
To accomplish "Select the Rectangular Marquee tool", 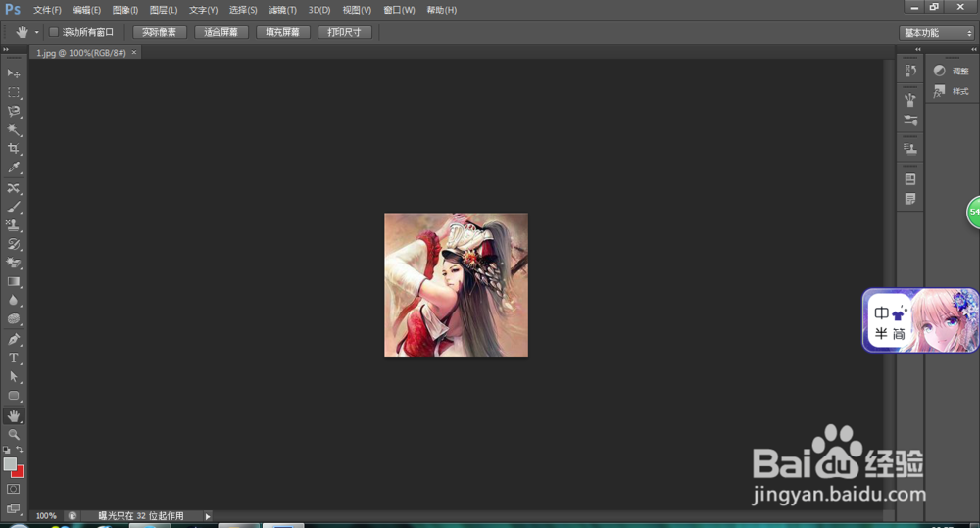I will (x=13, y=92).
